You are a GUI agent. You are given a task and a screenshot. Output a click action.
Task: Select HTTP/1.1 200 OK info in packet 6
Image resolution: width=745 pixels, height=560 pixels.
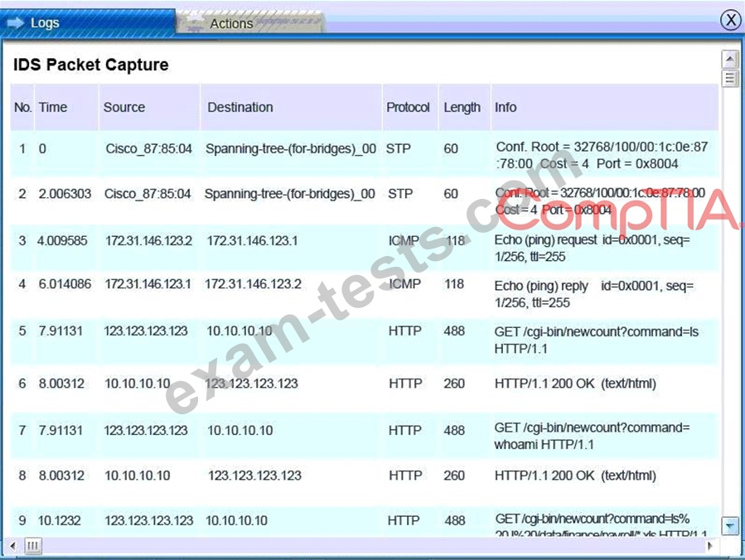point(575,384)
